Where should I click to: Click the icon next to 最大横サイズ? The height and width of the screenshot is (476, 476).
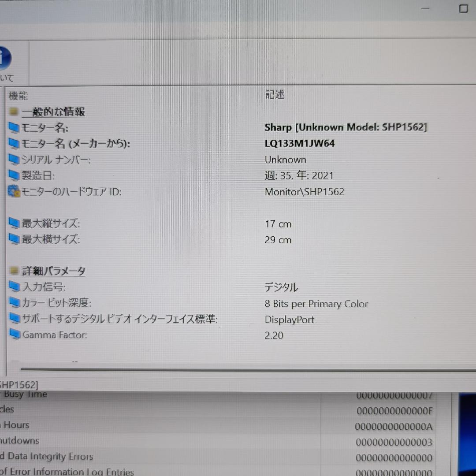tap(14, 239)
